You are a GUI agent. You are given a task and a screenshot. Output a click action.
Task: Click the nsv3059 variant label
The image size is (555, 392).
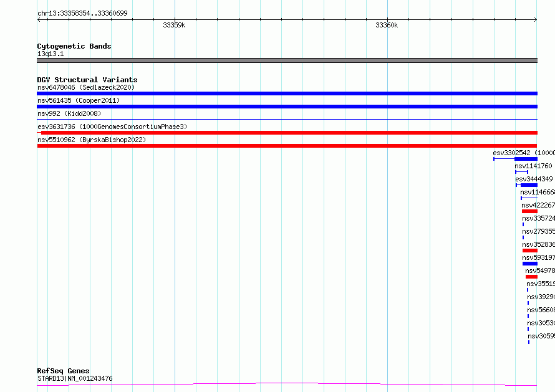tap(541, 336)
